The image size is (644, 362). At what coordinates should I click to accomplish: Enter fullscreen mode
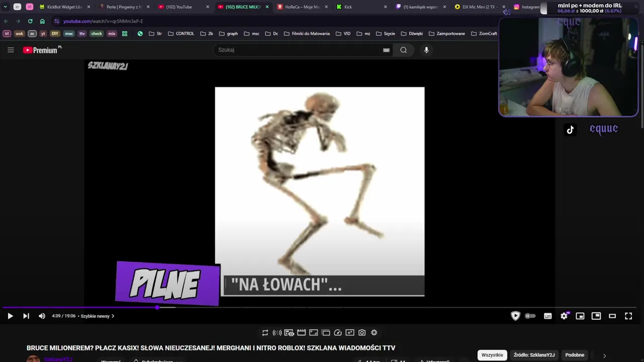coord(628,316)
